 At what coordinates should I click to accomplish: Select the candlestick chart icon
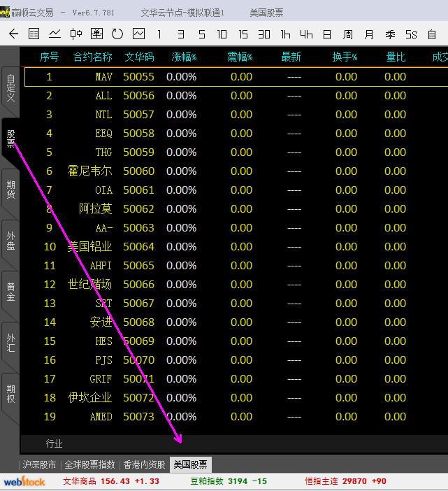coord(75,34)
